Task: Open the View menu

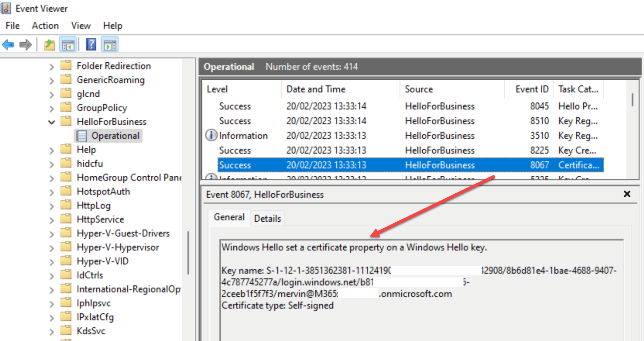Action: 80,25
